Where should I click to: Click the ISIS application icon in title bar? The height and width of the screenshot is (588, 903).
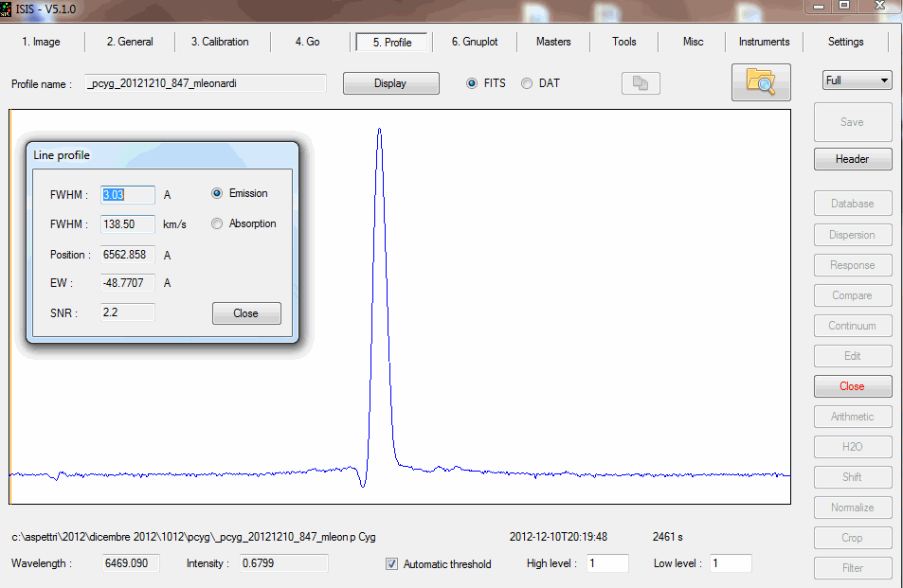[7, 9]
